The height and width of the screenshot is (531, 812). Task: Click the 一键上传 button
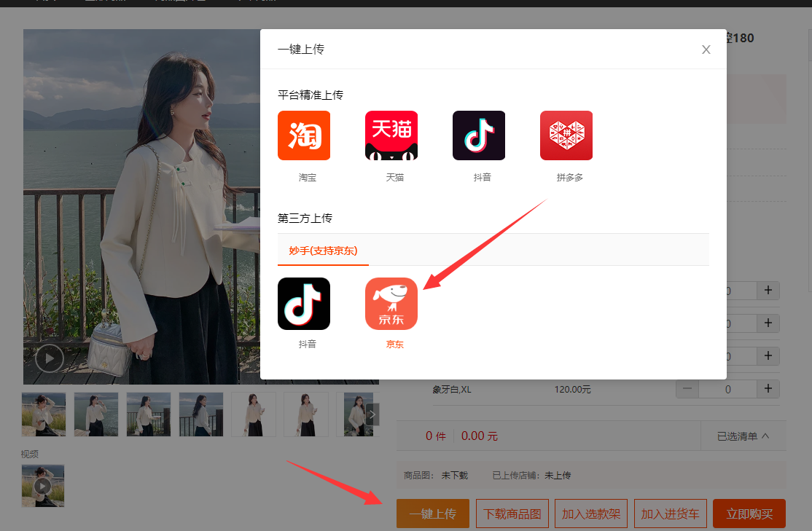click(x=433, y=514)
